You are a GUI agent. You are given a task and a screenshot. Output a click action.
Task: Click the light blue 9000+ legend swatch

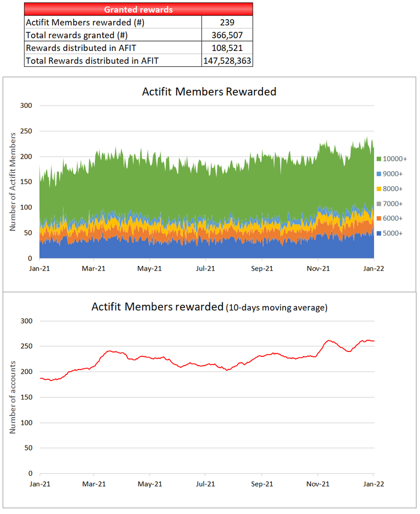(x=379, y=174)
